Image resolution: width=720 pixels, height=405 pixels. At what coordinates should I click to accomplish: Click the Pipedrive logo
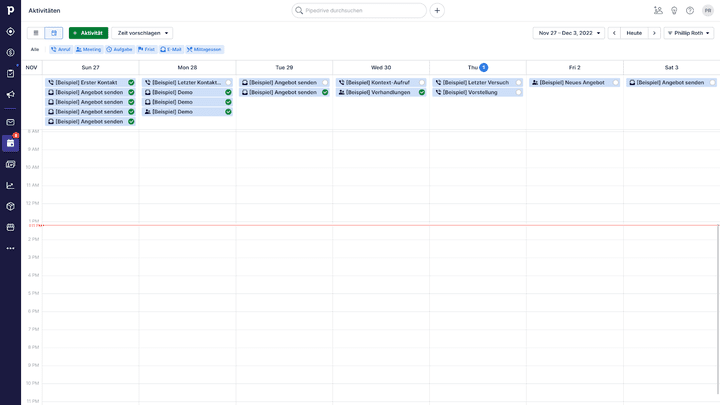click(10, 10)
